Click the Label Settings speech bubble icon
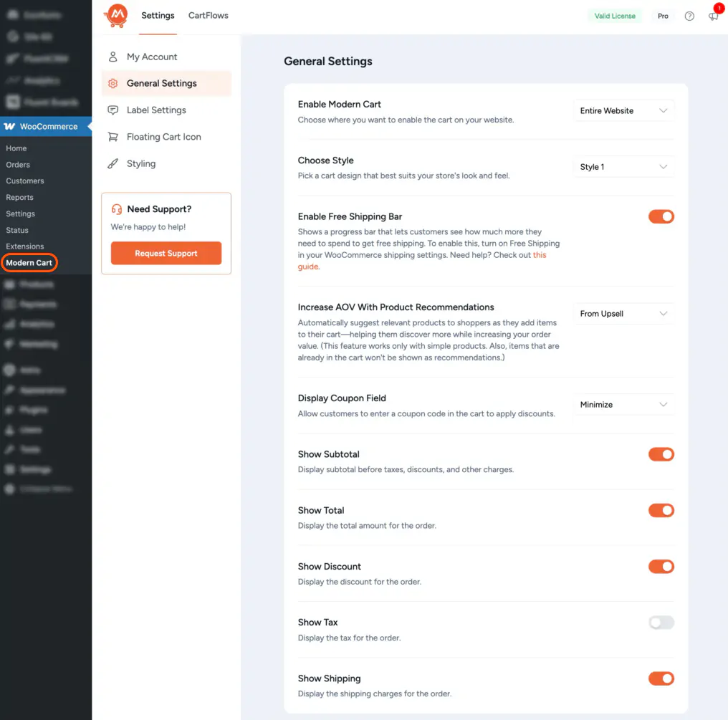This screenshot has height=720, width=728. [x=112, y=110]
